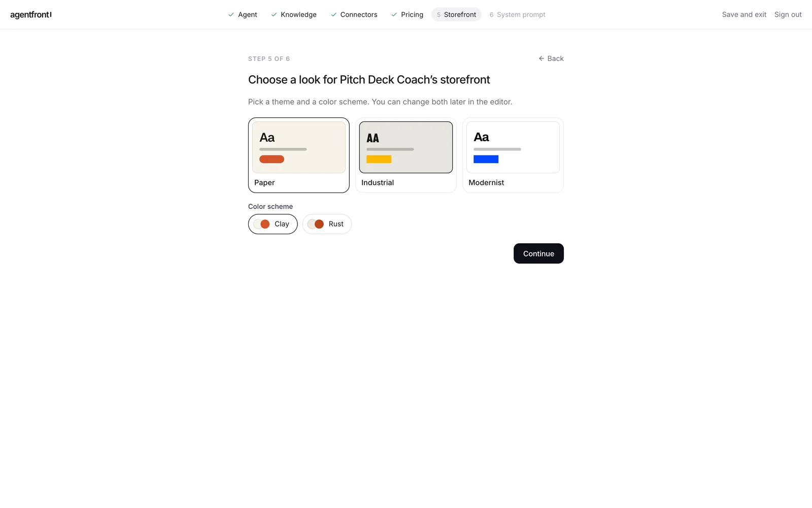812x508 pixels.
Task: Click the checkmark icon beside Pricing
Action: [x=394, y=15]
